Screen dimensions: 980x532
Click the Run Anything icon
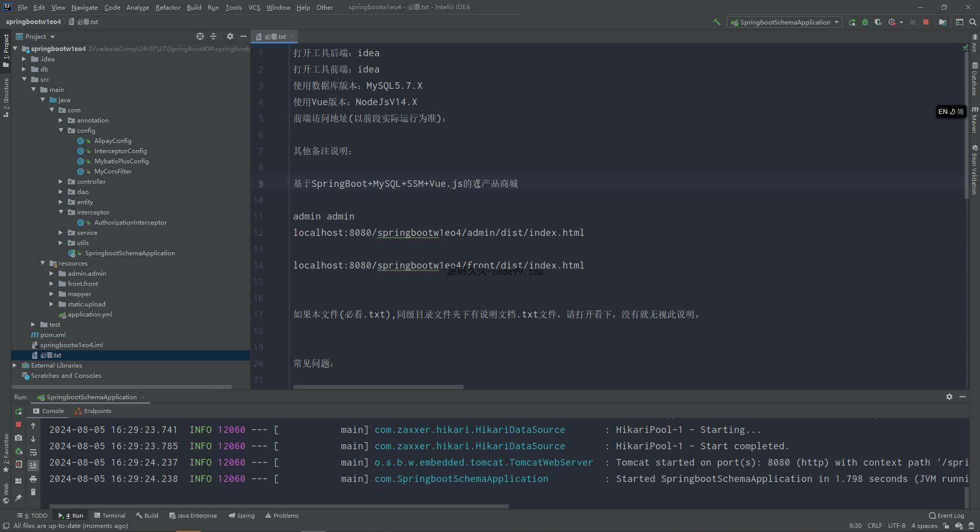click(x=959, y=22)
